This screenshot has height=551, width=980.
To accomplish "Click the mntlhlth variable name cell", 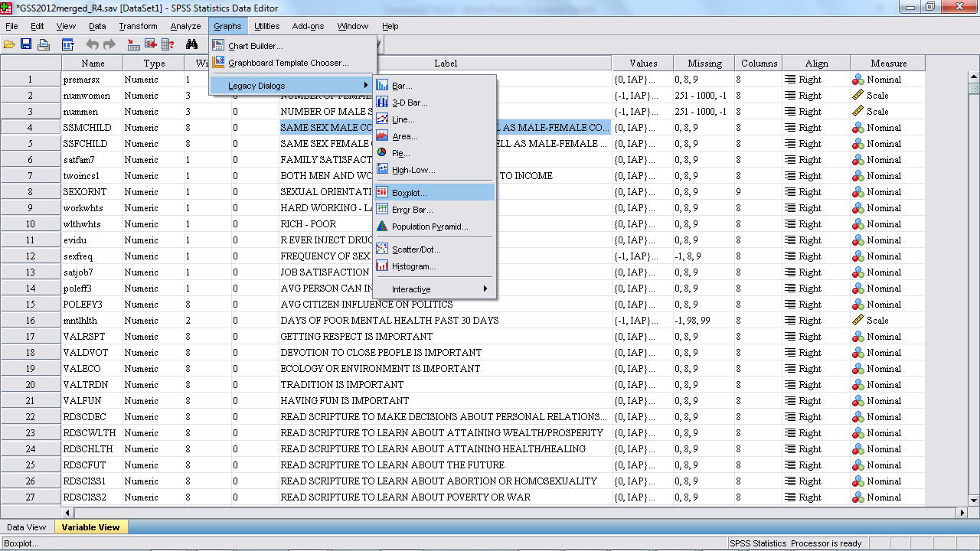I will [93, 321].
